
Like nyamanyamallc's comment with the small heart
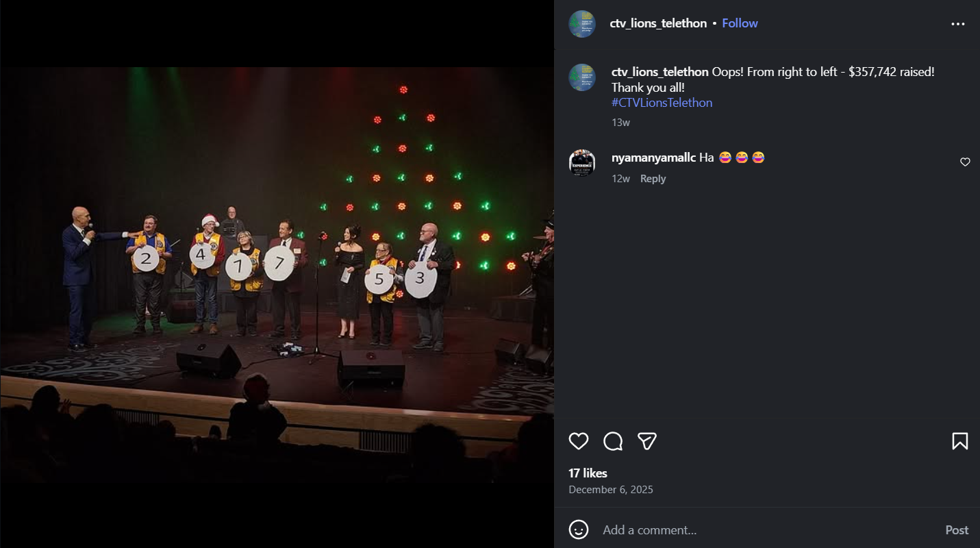tap(965, 162)
